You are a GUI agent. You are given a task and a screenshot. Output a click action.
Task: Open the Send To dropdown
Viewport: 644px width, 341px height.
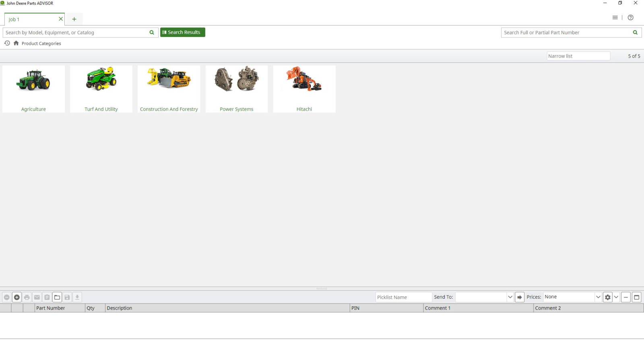click(x=510, y=297)
